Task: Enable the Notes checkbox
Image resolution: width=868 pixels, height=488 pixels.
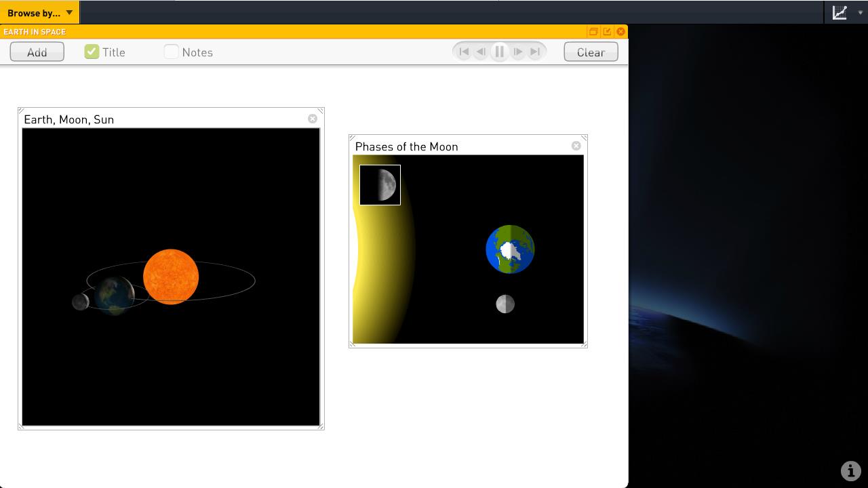Action: [x=171, y=52]
